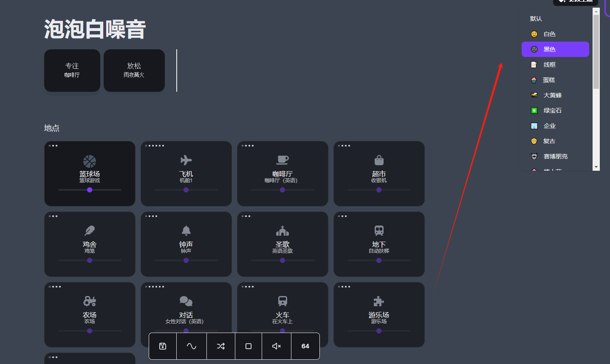This screenshot has height=364, width=610.
Task: Click the airplane icon on 飞机 card
Action: coord(186,160)
